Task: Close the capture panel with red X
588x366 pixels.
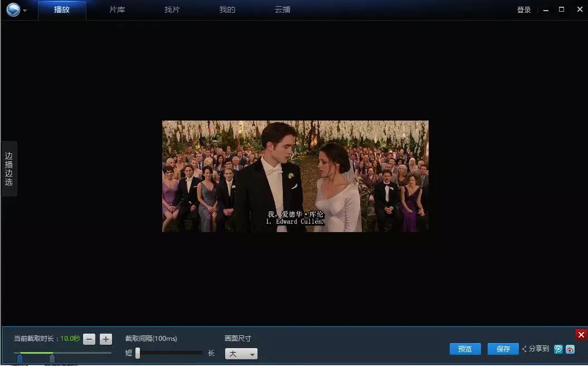Action: pos(581,334)
